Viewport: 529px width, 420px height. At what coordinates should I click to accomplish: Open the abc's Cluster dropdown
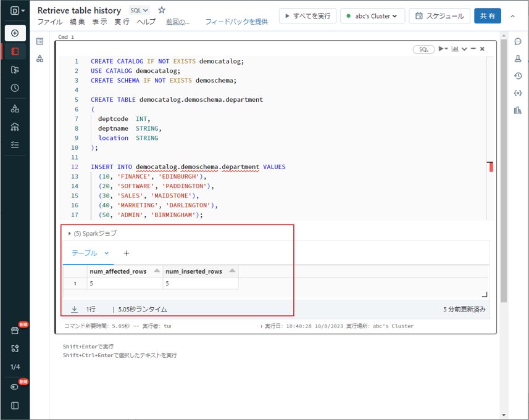coord(372,16)
